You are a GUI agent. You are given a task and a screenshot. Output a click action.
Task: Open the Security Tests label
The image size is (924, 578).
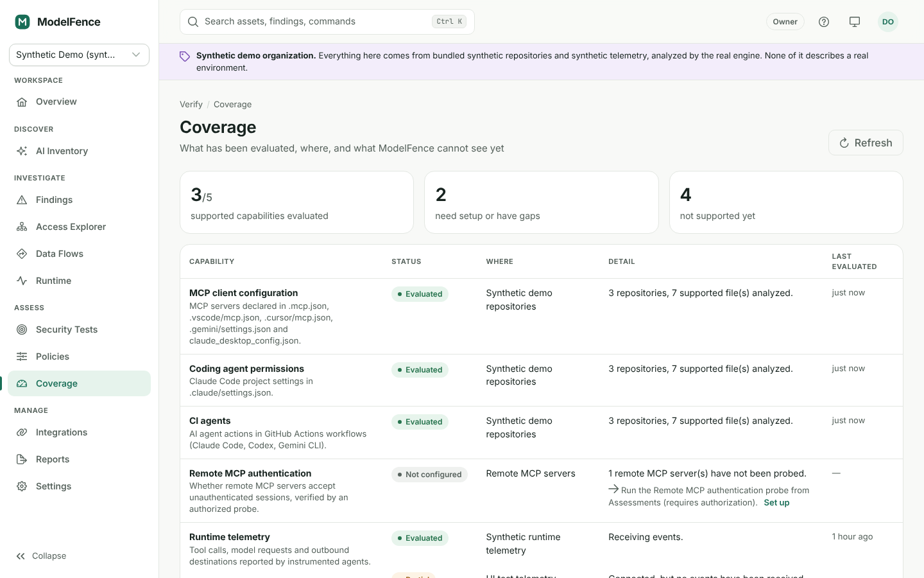[67, 329]
